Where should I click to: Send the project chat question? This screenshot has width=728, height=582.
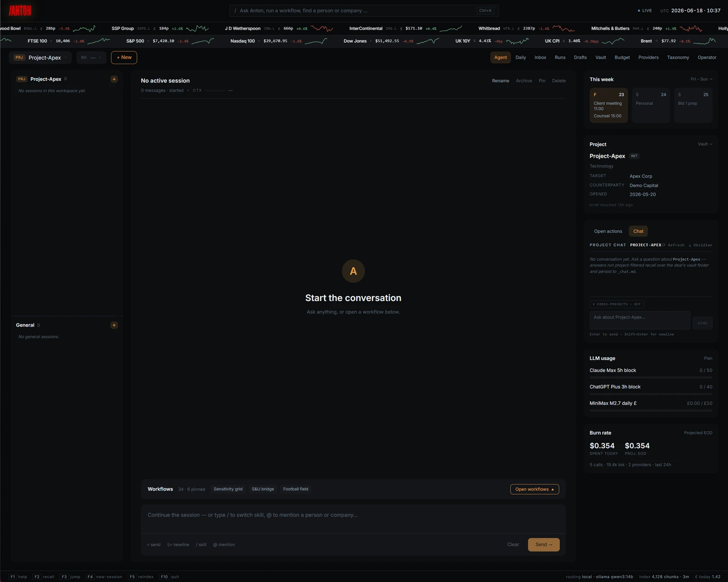[x=703, y=323]
